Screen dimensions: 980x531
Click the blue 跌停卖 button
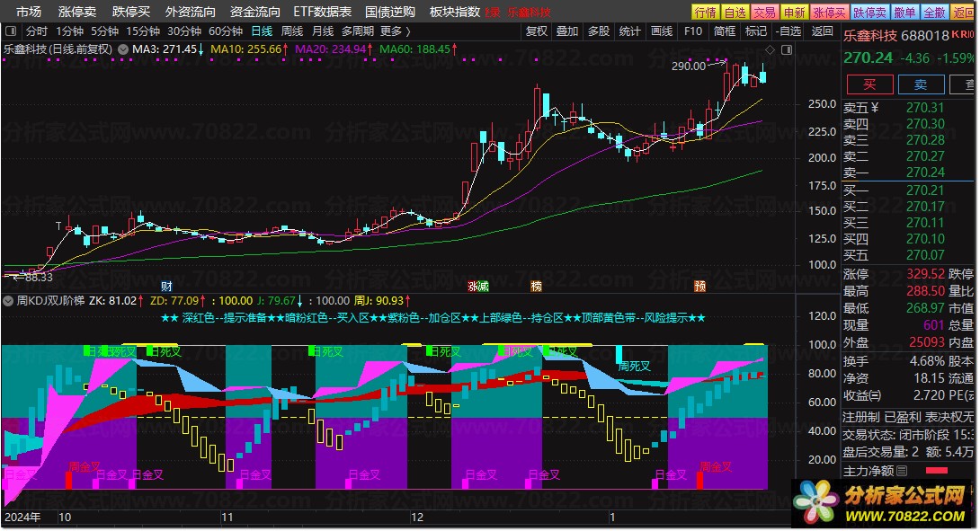tap(869, 13)
